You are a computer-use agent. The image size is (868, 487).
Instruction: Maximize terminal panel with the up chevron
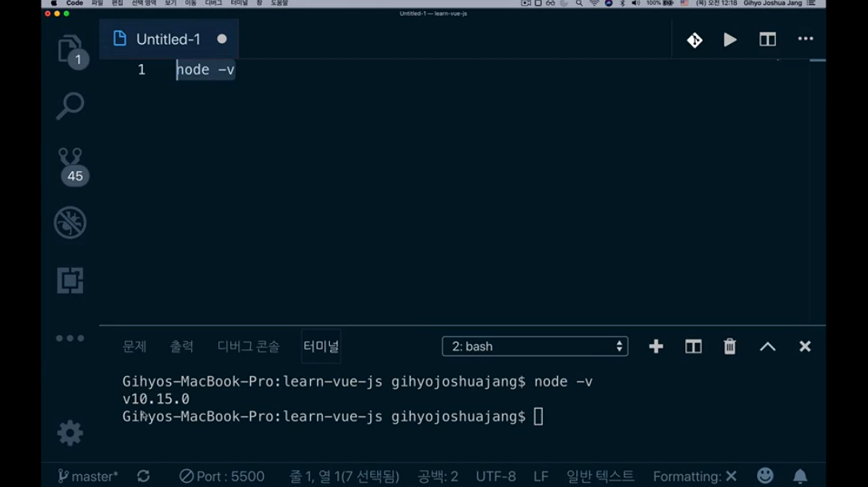767,346
